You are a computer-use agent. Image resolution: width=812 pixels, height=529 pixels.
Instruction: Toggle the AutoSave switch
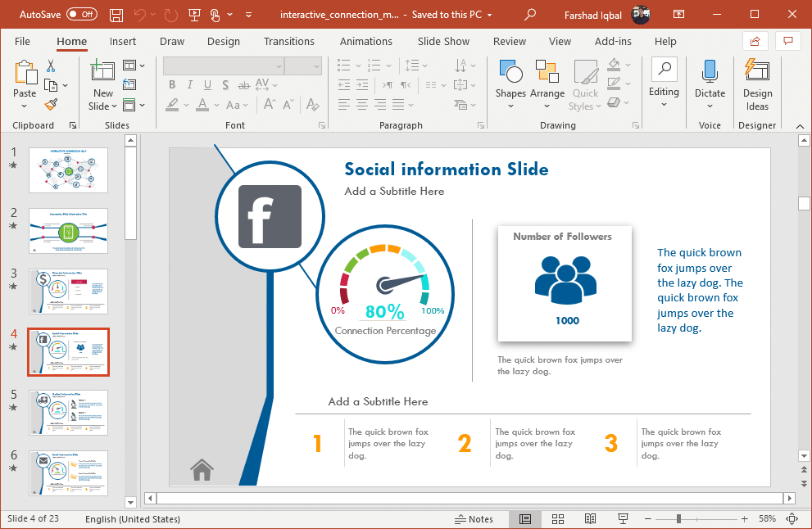click(81, 15)
